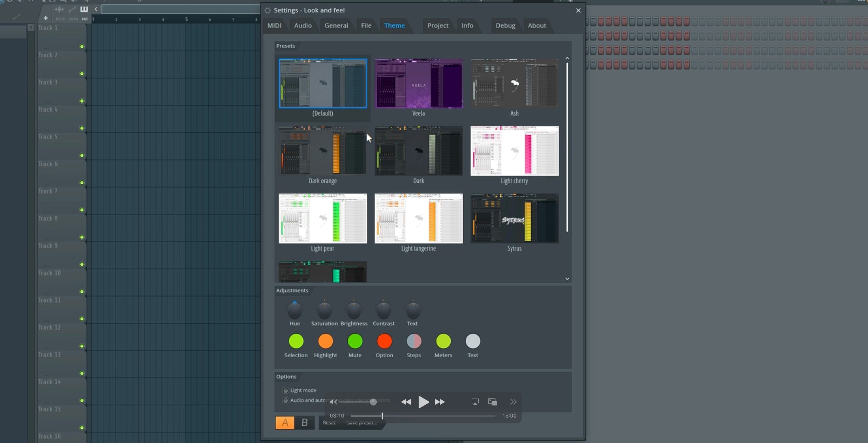
Task: Toggle mute for Track 5
Action: tap(82, 155)
